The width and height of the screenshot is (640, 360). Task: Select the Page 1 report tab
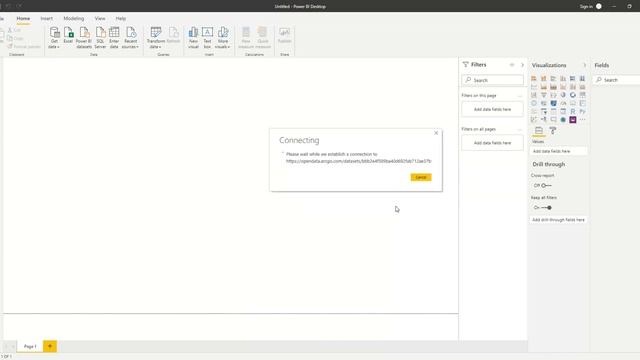30,346
